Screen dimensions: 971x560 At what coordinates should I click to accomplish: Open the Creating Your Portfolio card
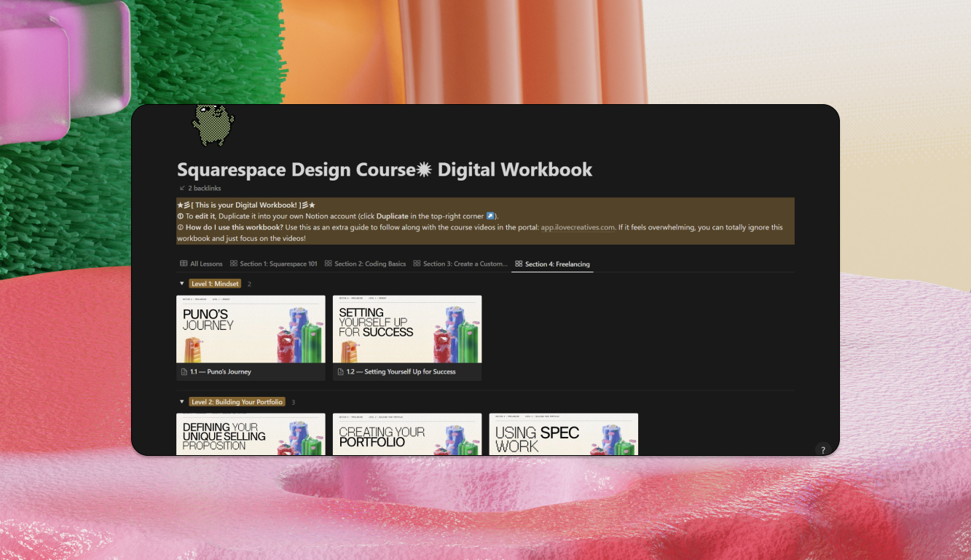click(x=407, y=434)
